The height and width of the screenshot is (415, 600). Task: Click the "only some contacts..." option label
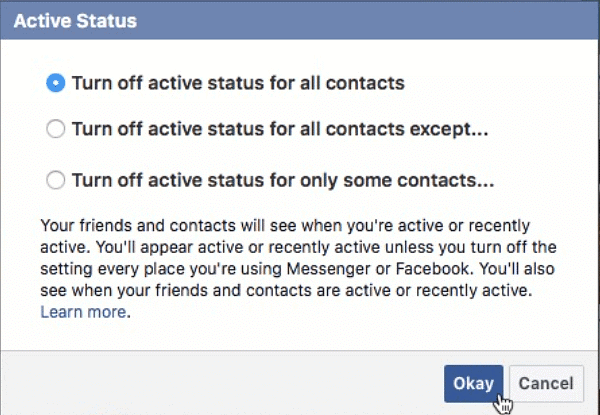[x=284, y=181]
